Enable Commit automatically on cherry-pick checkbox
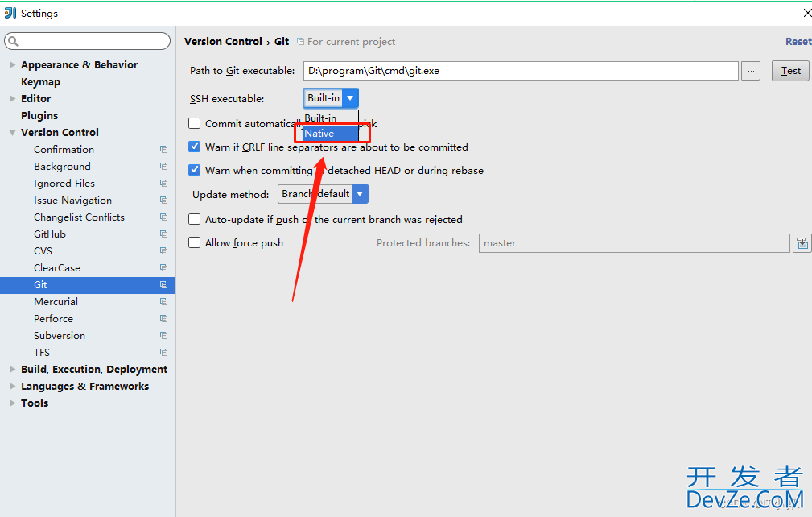The width and height of the screenshot is (812, 517). click(x=194, y=123)
